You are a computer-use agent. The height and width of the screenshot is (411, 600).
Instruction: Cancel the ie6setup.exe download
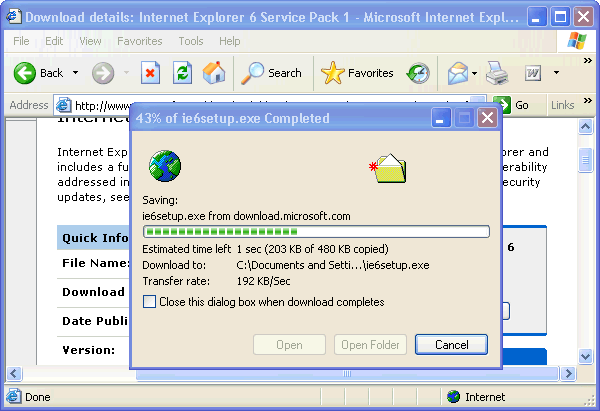tap(451, 345)
